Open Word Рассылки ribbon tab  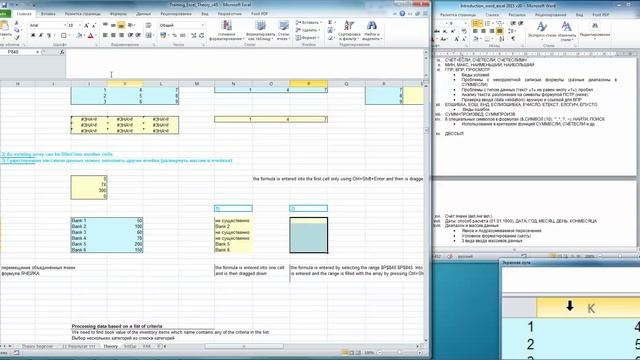click(x=517, y=15)
